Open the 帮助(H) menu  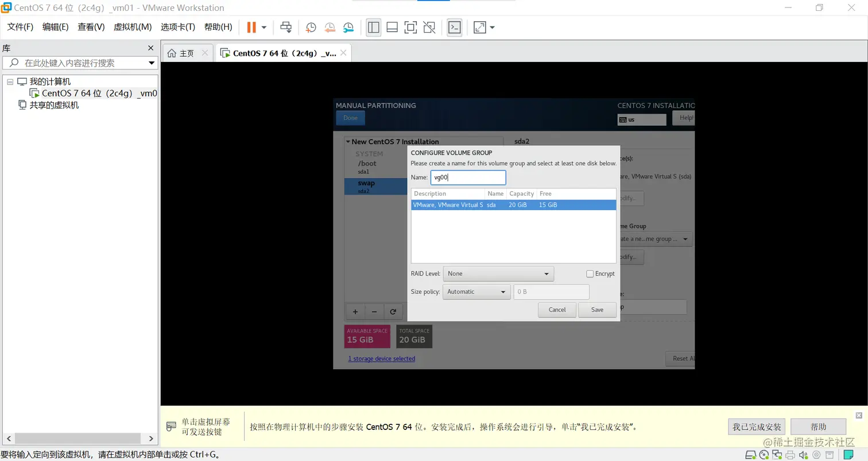pos(218,27)
